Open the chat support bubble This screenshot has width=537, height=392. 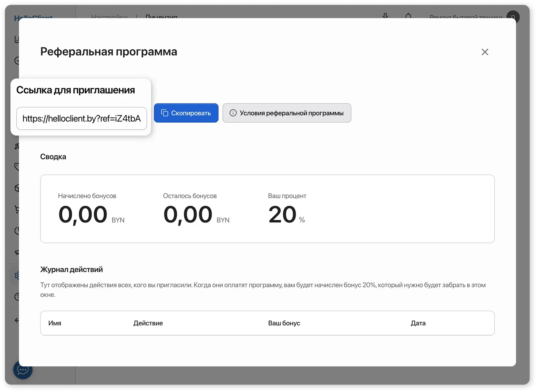[x=23, y=370]
